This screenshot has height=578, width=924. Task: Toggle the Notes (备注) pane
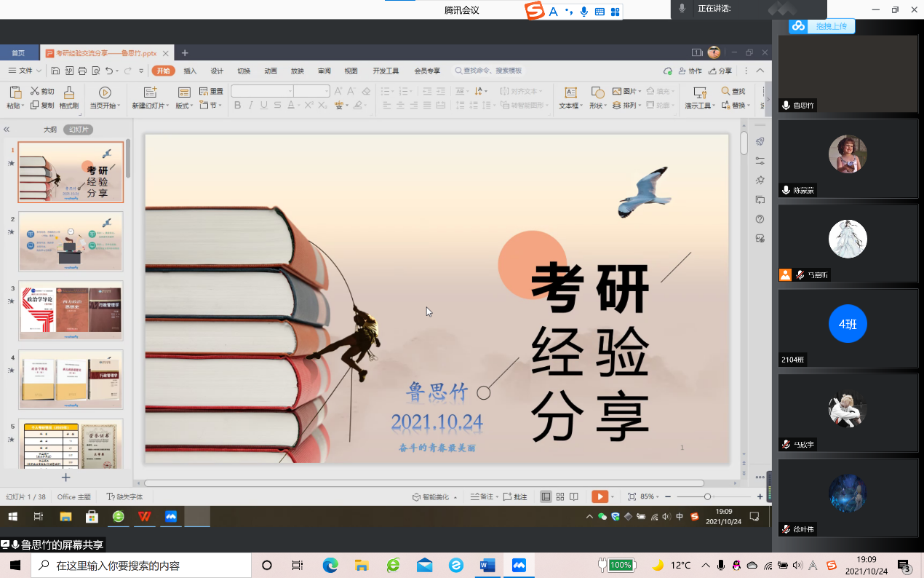click(482, 496)
